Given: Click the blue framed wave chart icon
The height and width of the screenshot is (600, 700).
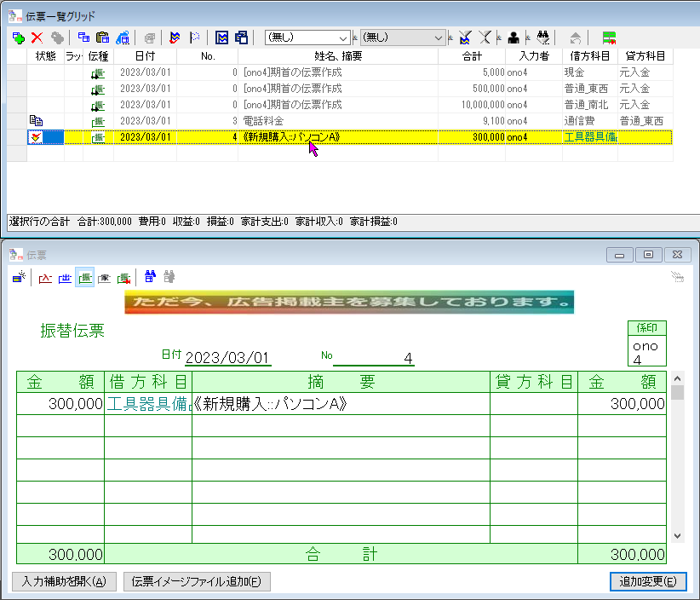Looking at the screenshot, I should click(221, 38).
